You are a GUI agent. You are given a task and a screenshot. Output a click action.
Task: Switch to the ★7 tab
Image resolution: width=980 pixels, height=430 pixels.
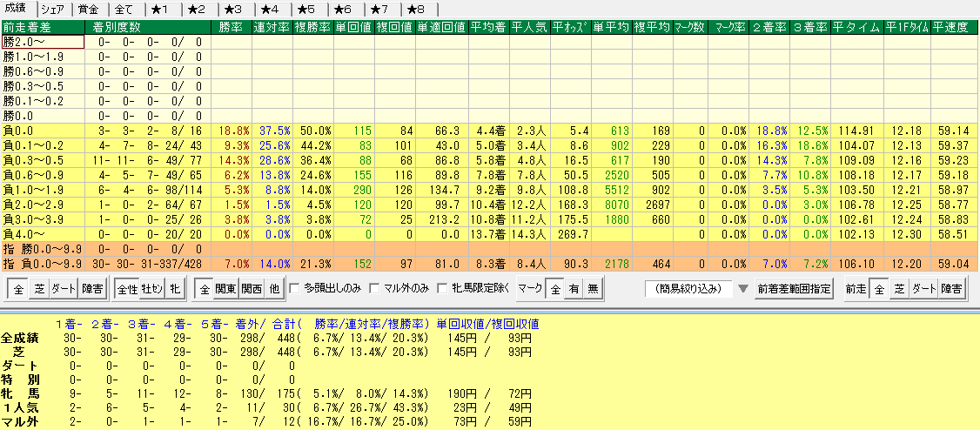[380, 9]
